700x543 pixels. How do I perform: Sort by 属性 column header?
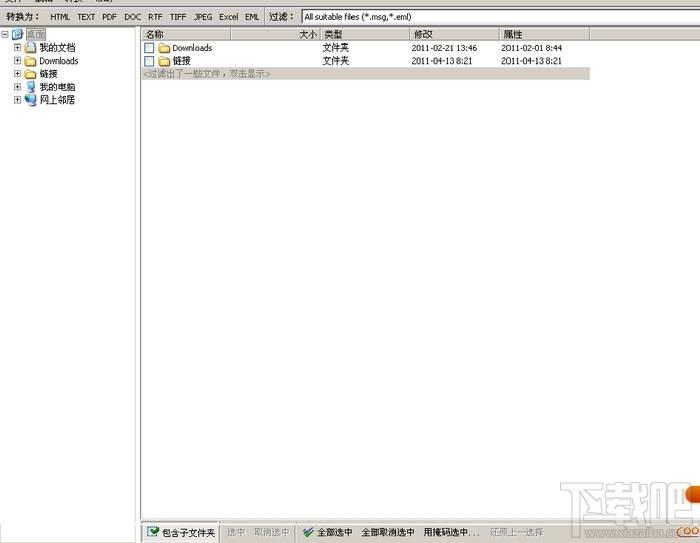coord(544,34)
